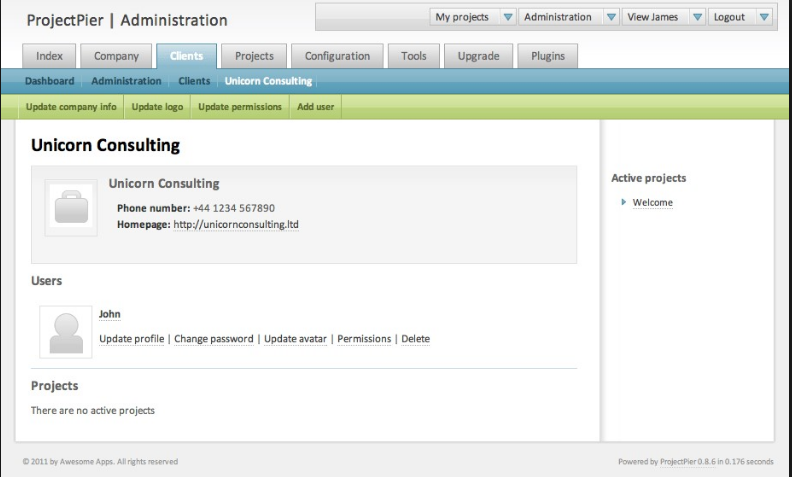Expand the My projects dropdown arrow

[507, 17]
